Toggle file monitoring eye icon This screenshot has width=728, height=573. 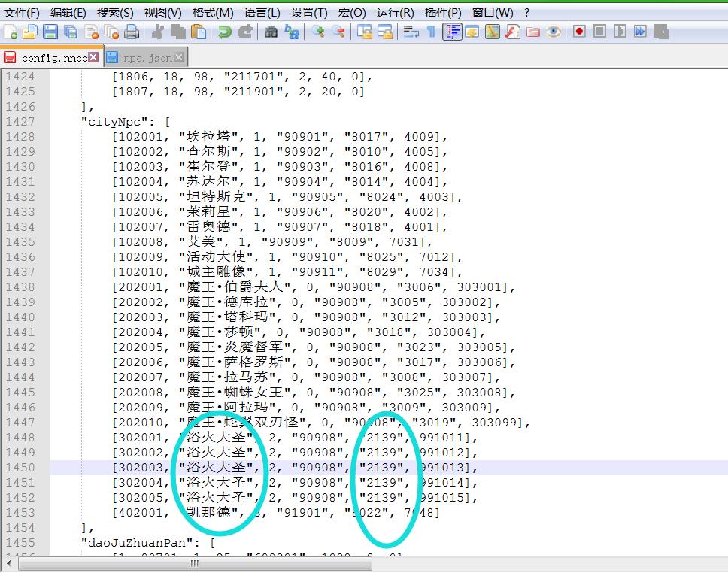click(554, 32)
